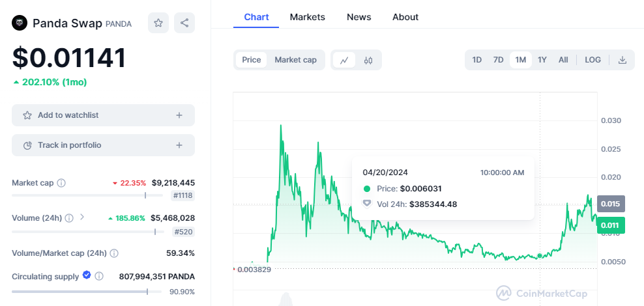644x306 pixels.
Task: Click the 0.0050 y-axis label
Action: [613, 262]
